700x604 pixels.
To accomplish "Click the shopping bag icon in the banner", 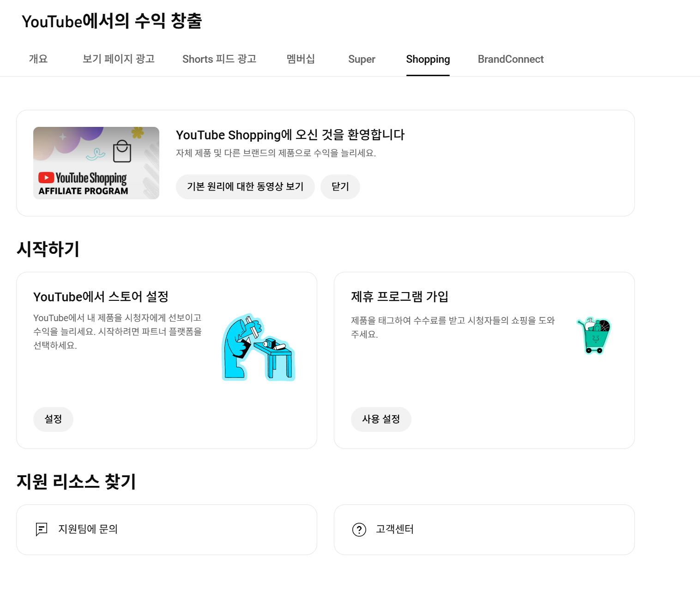I will click(122, 151).
